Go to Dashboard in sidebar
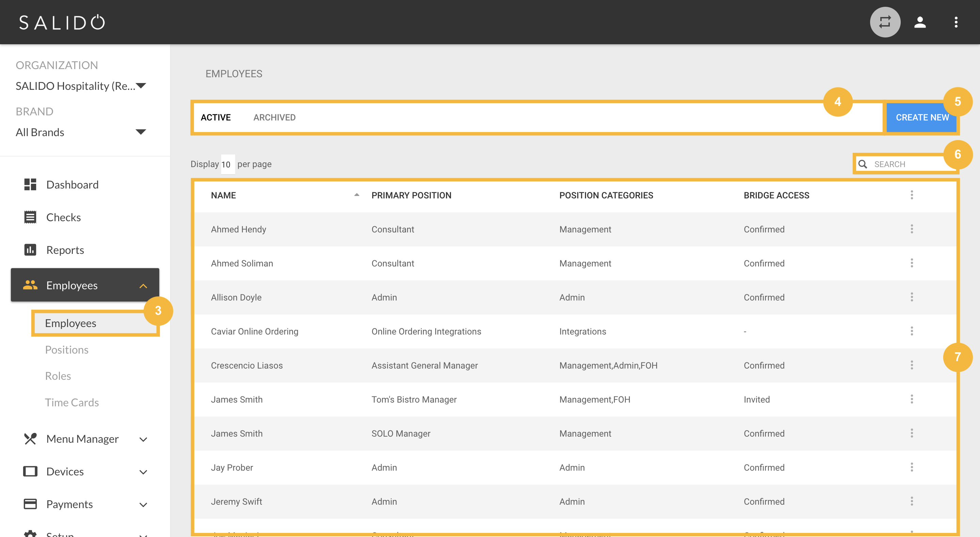The width and height of the screenshot is (980, 537). coord(72,184)
